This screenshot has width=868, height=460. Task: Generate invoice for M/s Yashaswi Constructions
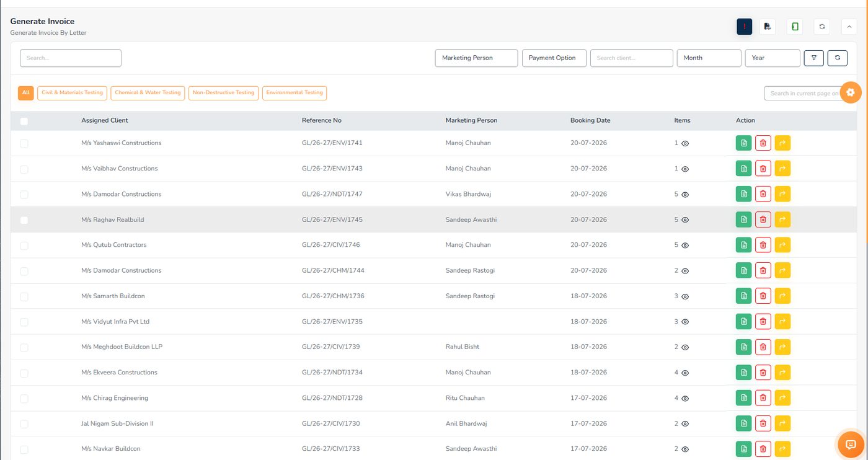[x=744, y=143]
